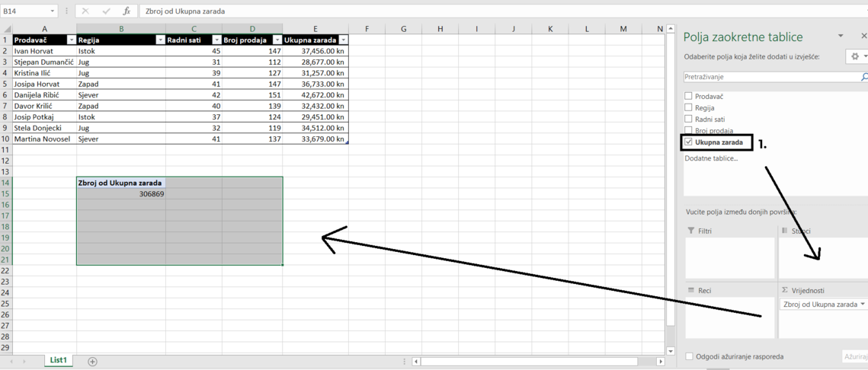Check the Prodavač field checkbox

click(688, 97)
